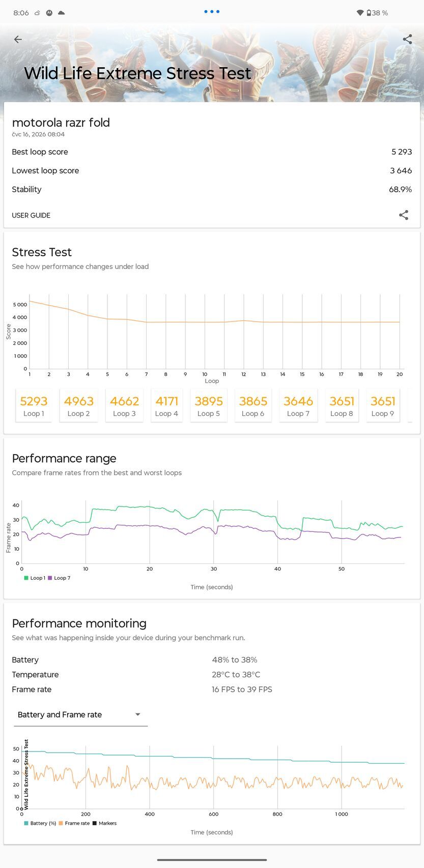Open the USER GUIDE link
424x868 pixels.
tap(31, 215)
